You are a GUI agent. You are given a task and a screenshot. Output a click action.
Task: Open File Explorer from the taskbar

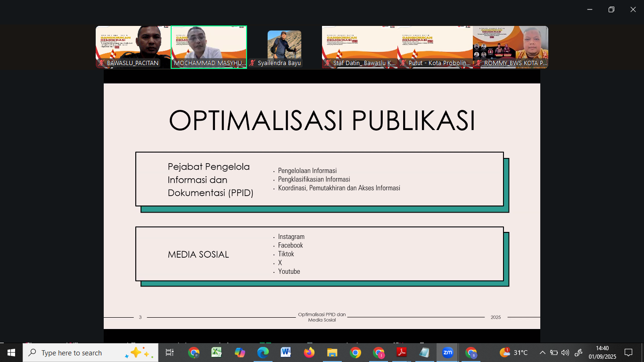click(332, 353)
